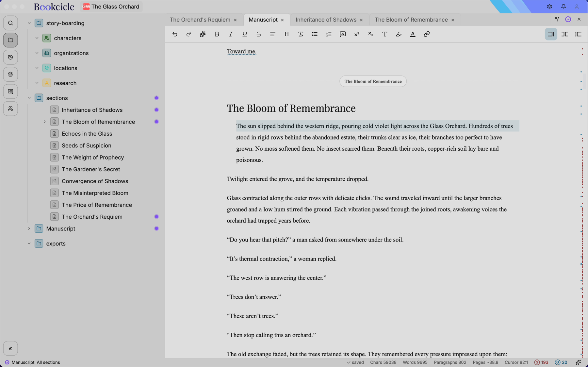
Task: Clear formatting with the Tx icon
Action: 301,34
